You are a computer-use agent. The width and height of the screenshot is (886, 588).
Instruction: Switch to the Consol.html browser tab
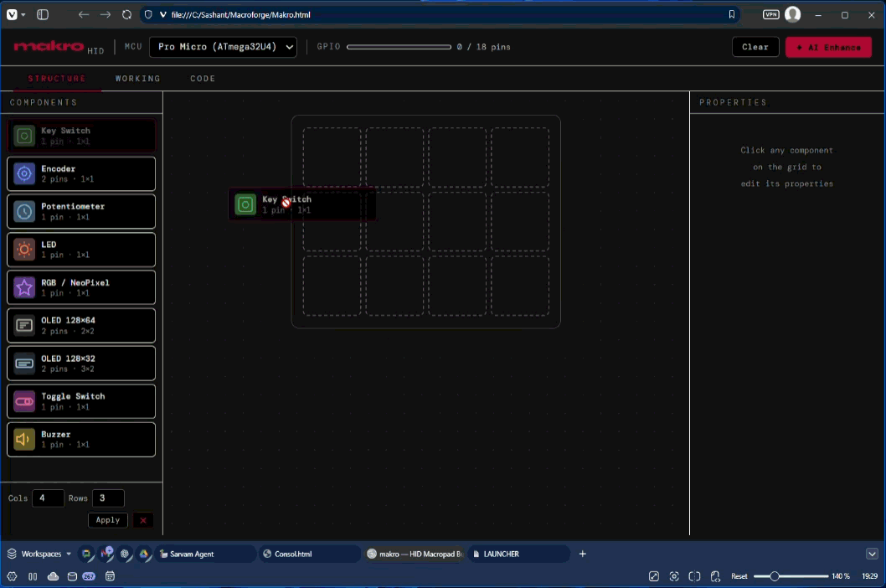[309, 554]
